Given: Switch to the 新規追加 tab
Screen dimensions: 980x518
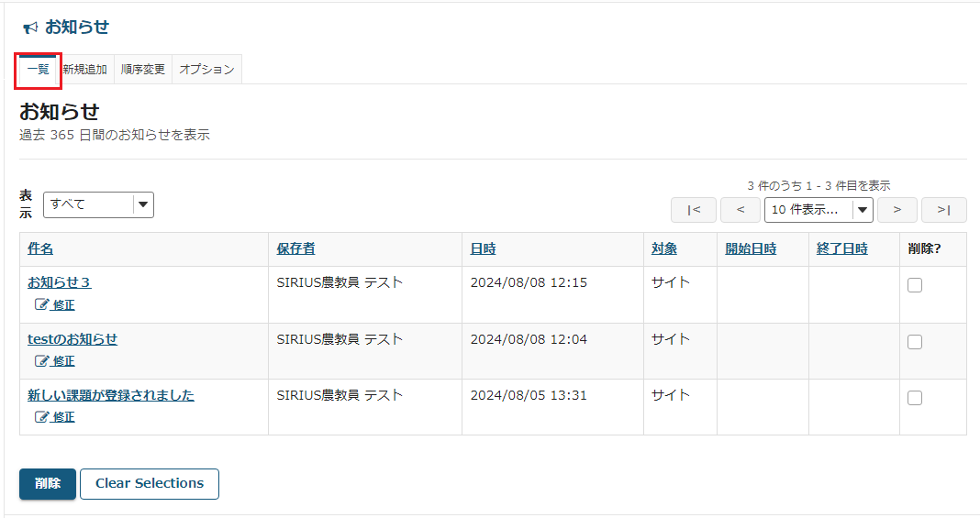Looking at the screenshot, I should tap(85, 70).
